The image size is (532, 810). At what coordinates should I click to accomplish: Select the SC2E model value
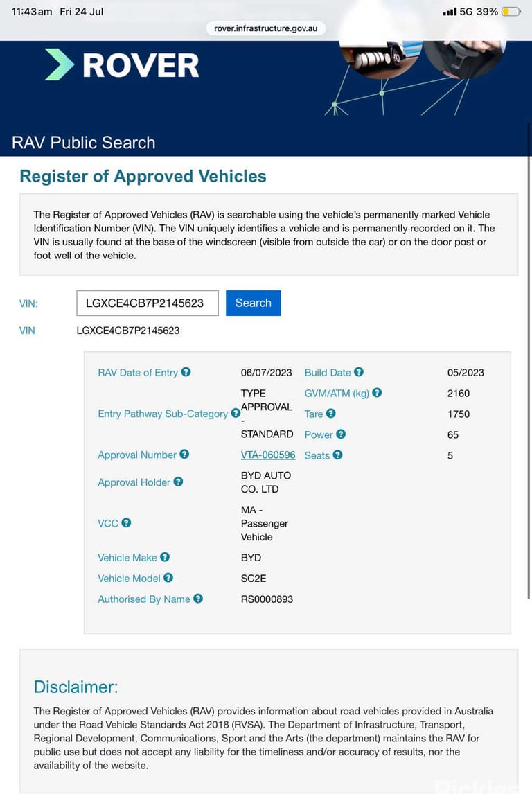click(254, 578)
